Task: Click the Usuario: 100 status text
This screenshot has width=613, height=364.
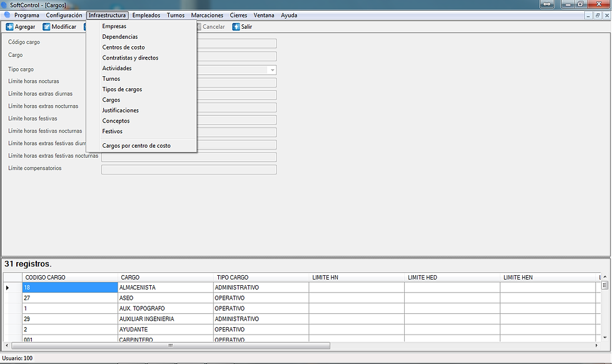Action: pyautogui.click(x=18, y=358)
